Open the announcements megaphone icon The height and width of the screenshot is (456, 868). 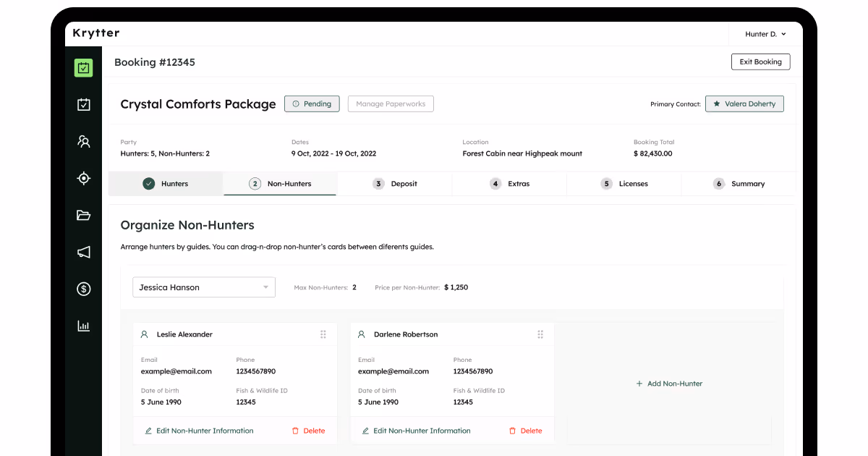pos(83,252)
